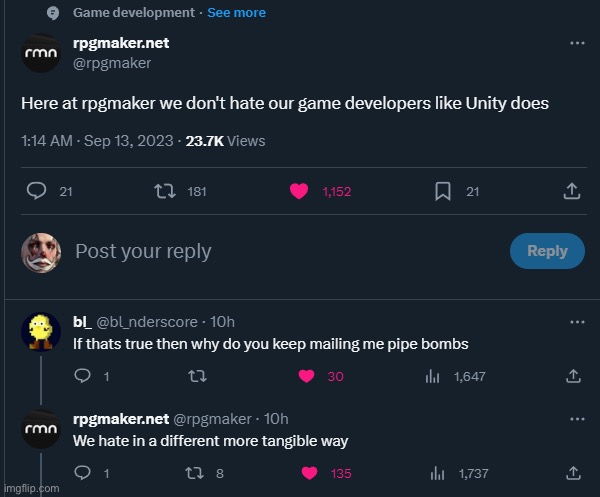
Task: Click the Game development topic icon
Action: coord(53,13)
